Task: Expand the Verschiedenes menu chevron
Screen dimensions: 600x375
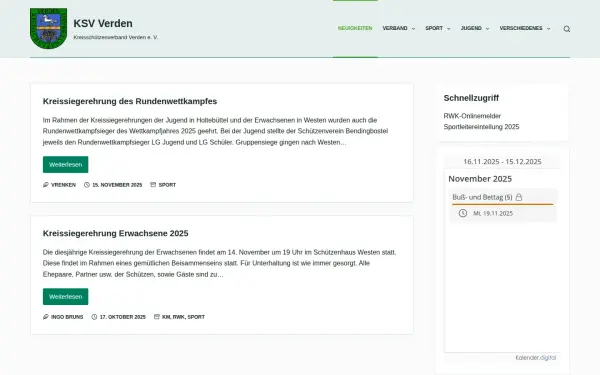Action: 548,29
